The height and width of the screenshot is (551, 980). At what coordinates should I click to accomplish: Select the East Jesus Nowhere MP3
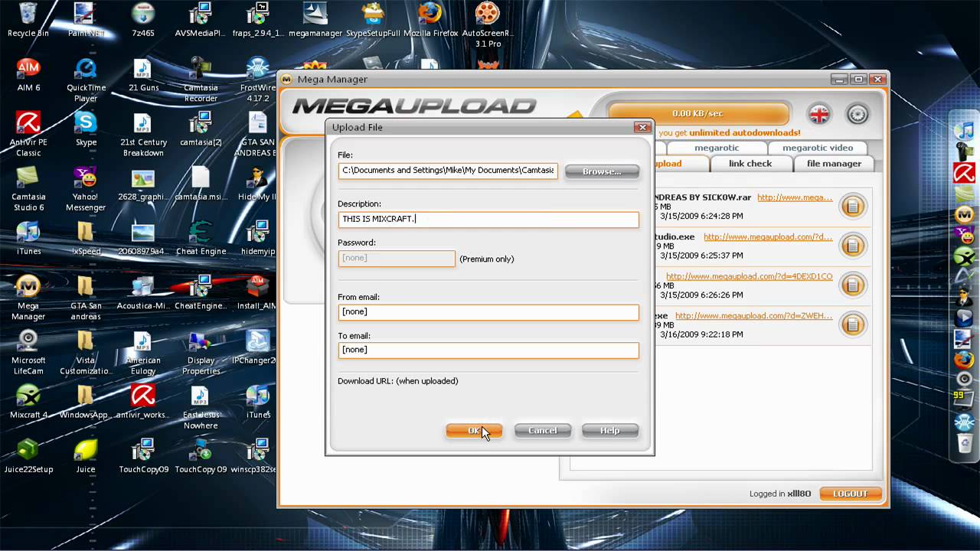pos(201,407)
